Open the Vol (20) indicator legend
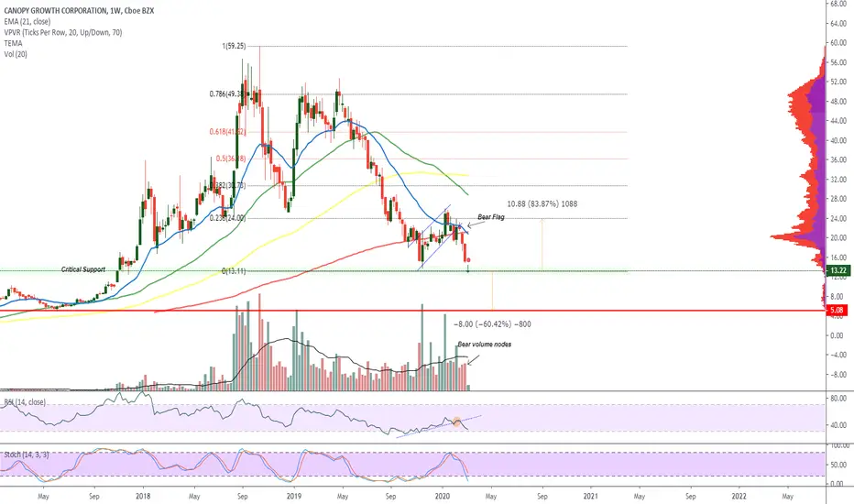This screenshot has width=854, height=504. pyautogui.click(x=16, y=54)
